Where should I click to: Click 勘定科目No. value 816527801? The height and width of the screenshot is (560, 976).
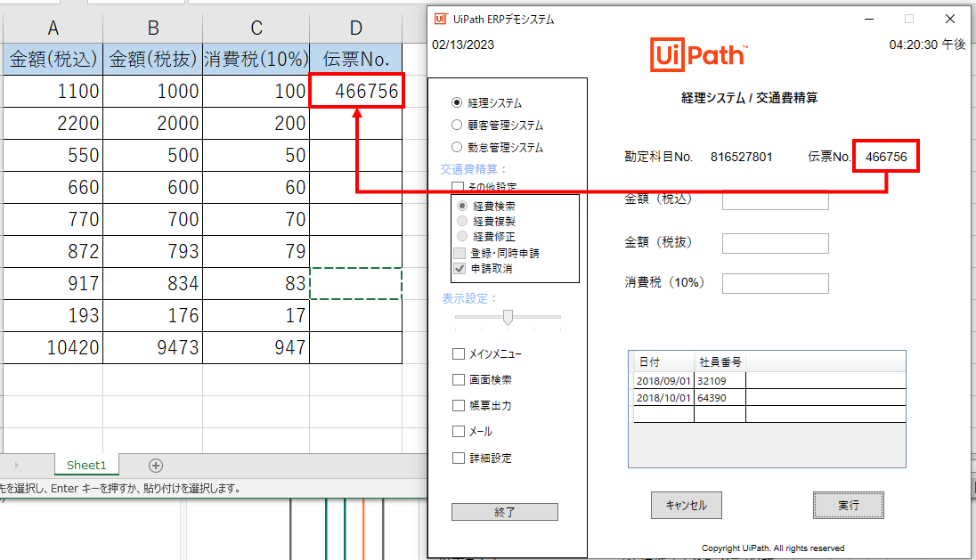(741, 157)
